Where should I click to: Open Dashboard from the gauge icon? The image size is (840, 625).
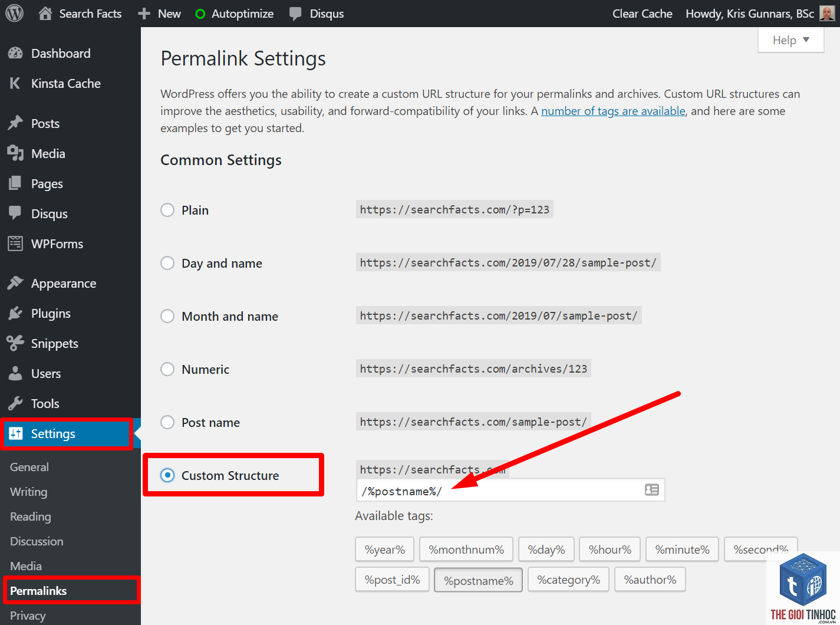[x=15, y=53]
